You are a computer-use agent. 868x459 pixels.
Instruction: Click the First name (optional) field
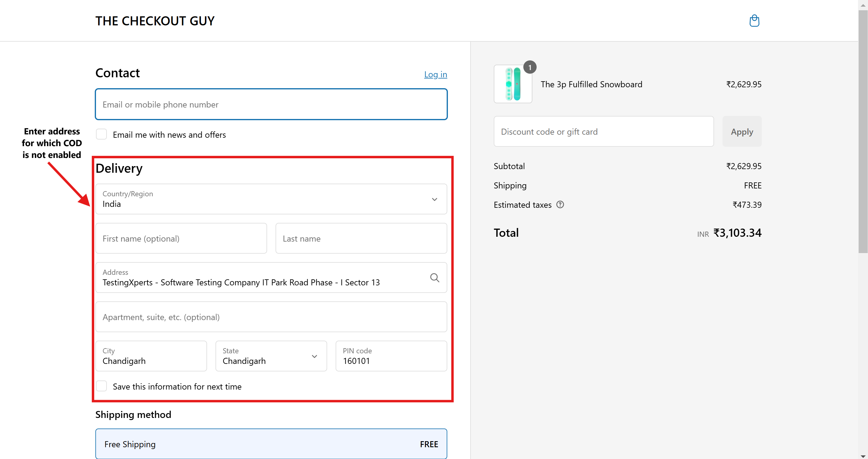pos(181,239)
